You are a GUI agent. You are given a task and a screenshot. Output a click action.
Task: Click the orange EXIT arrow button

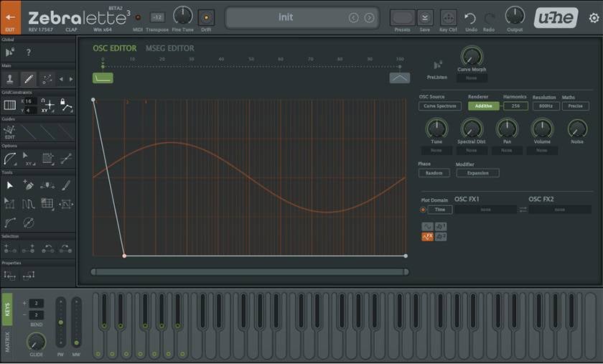10,17
